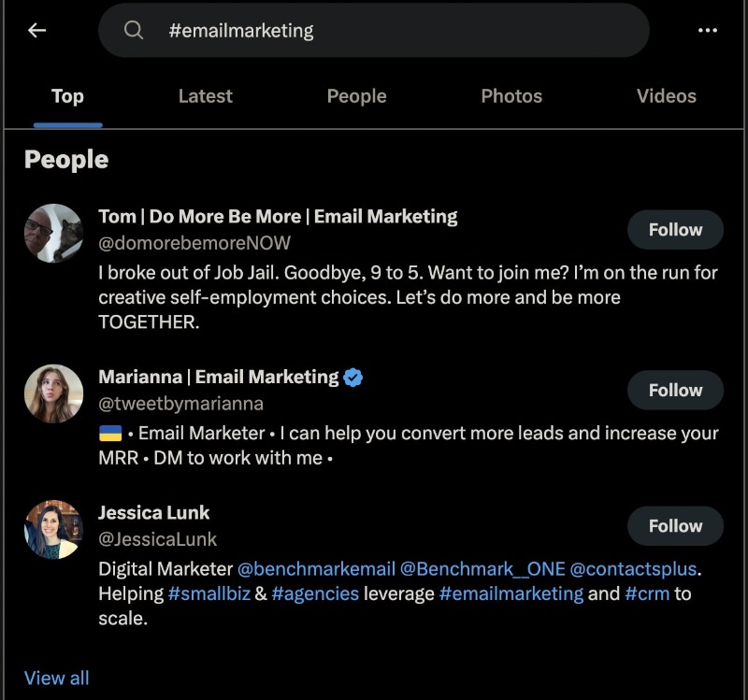Click the search magnifier icon

coord(133,30)
